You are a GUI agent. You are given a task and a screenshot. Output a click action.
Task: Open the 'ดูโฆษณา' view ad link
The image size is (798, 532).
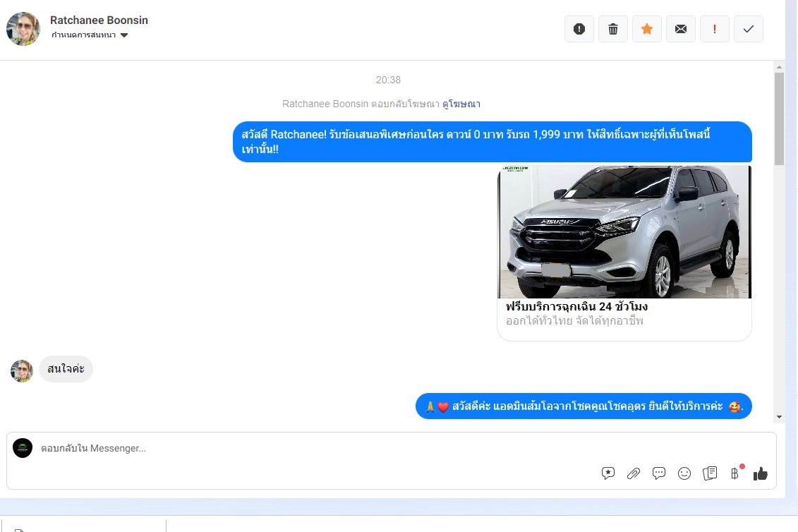pyautogui.click(x=461, y=104)
